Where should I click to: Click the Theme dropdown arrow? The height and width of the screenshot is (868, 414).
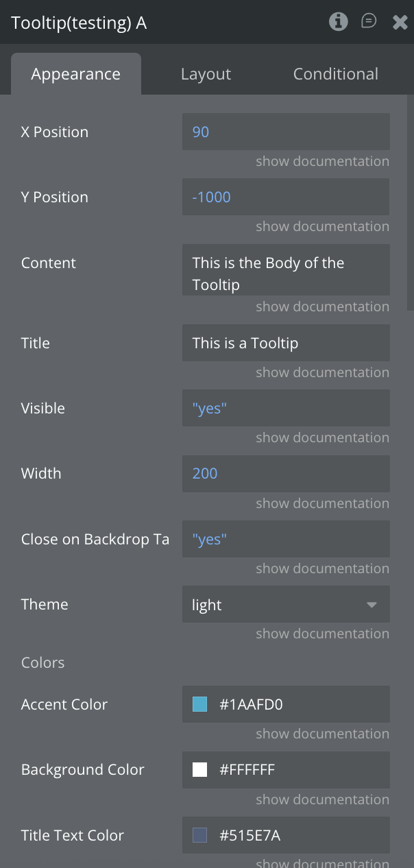[x=372, y=605]
